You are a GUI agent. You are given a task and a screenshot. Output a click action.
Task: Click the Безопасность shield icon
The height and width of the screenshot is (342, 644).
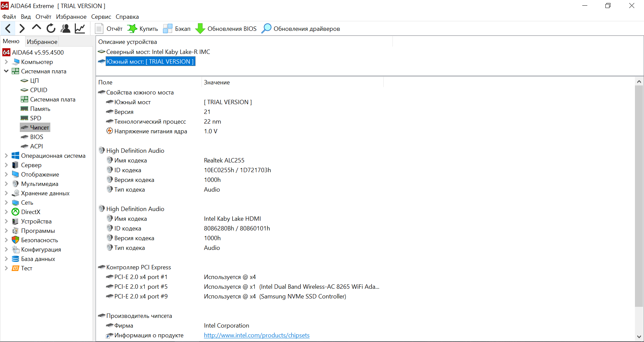[x=15, y=240]
